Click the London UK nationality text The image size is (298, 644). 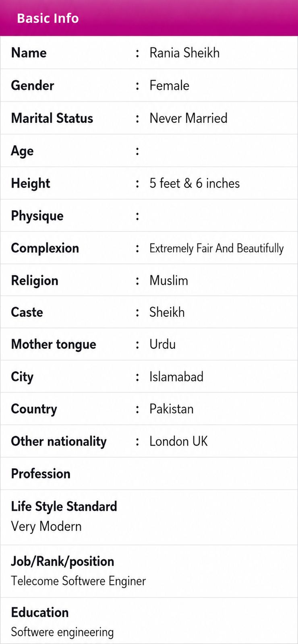pyautogui.click(x=178, y=441)
